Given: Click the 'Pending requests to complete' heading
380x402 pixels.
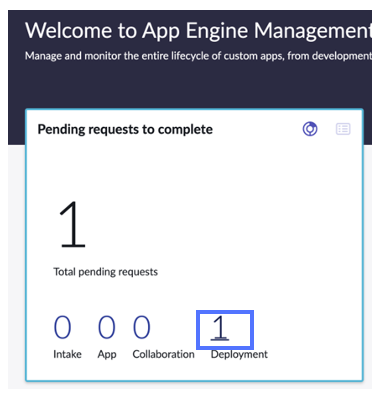Looking at the screenshot, I should tap(125, 129).
